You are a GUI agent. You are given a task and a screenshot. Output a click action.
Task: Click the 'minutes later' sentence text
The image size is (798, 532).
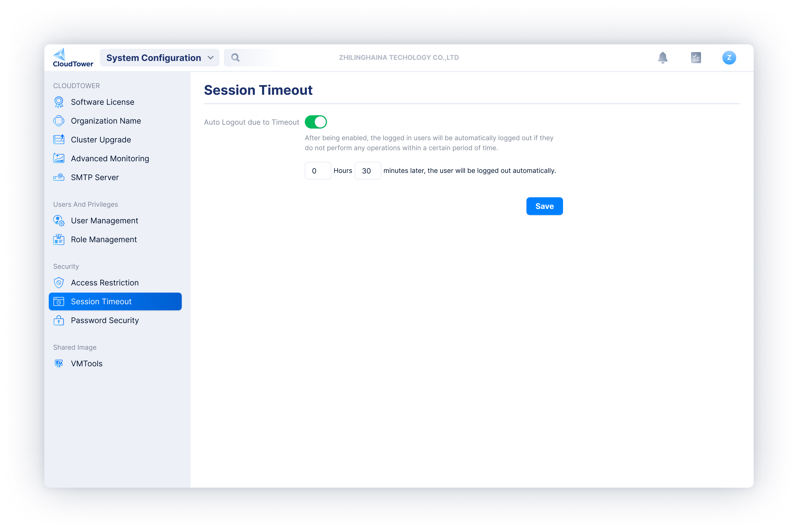click(x=470, y=171)
